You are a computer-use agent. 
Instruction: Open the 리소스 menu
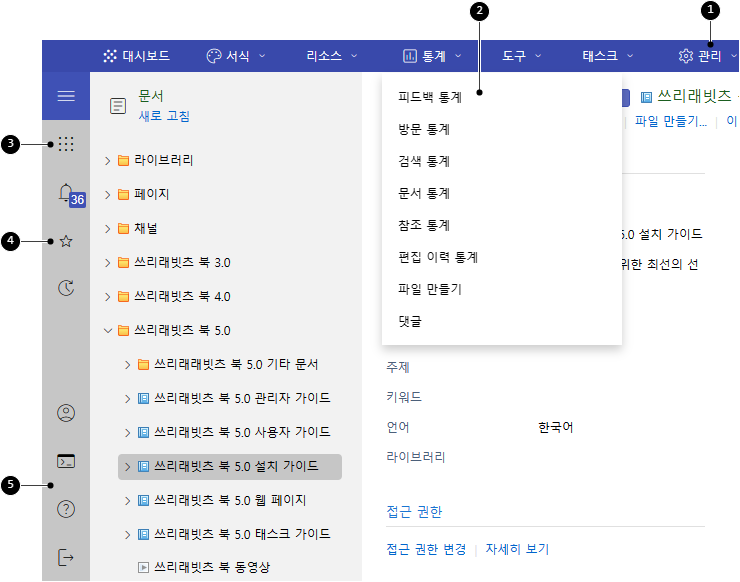(331, 56)
